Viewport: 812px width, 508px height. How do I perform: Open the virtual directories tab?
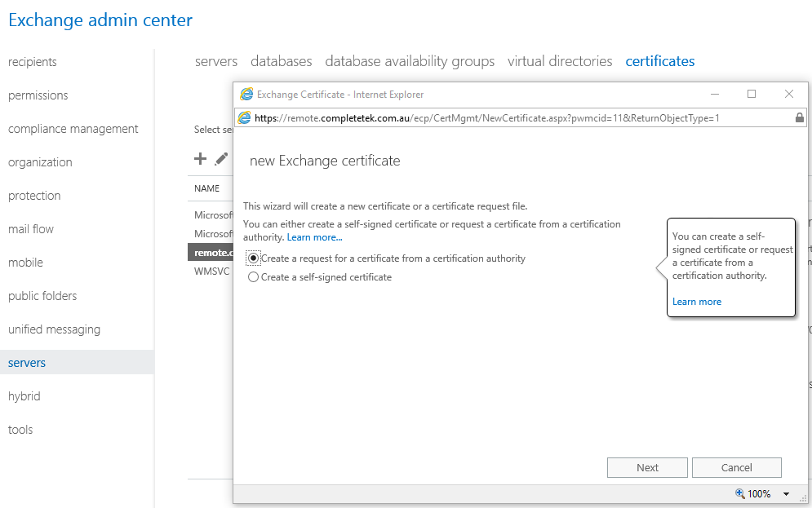click(560, 61)
